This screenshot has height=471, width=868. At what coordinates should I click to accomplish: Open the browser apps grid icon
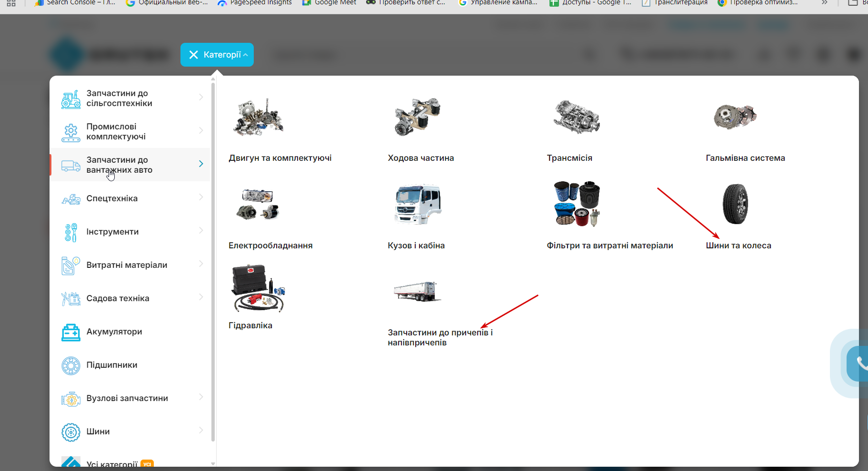point(11,3)
